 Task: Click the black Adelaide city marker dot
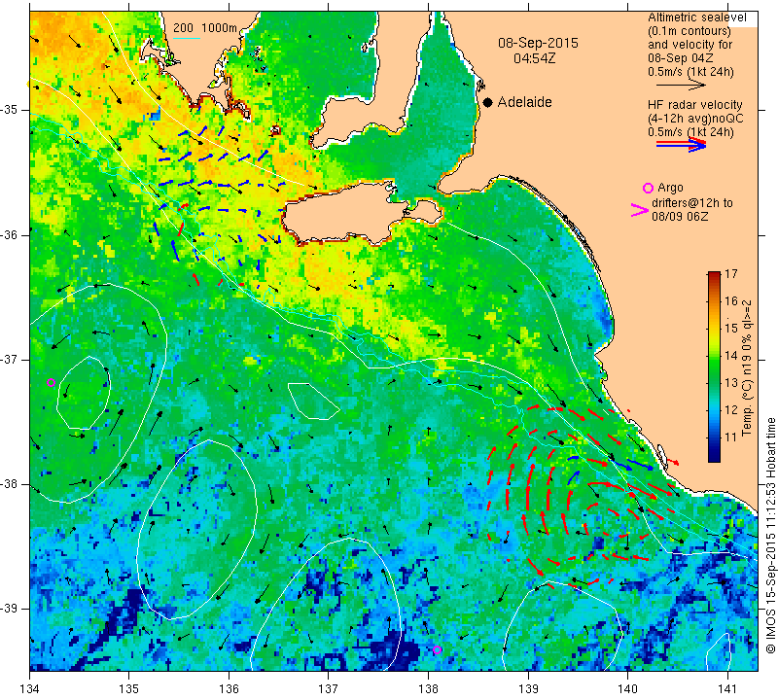point(488,102)
